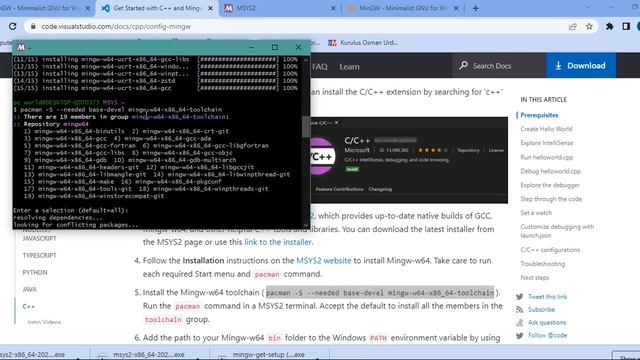The image size is (640, 360).
Task: Open the share page icon in address bar
Action: point(573,27)
